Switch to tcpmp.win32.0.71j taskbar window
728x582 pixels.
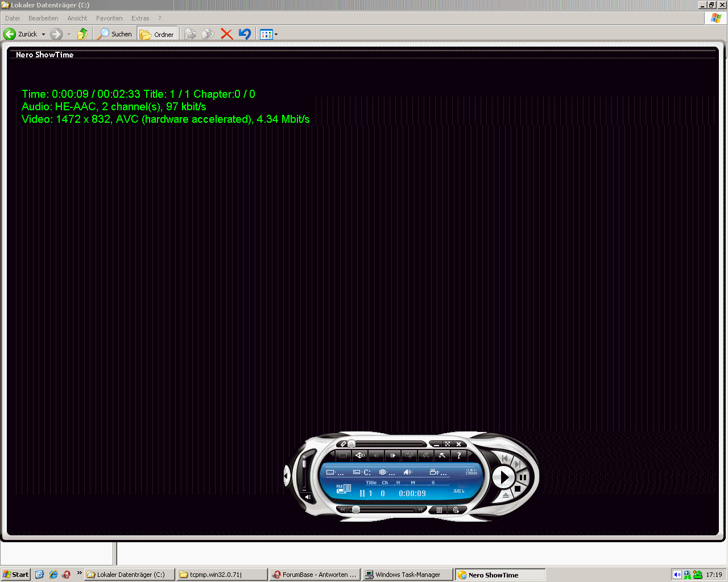click(x=222, y=575)
